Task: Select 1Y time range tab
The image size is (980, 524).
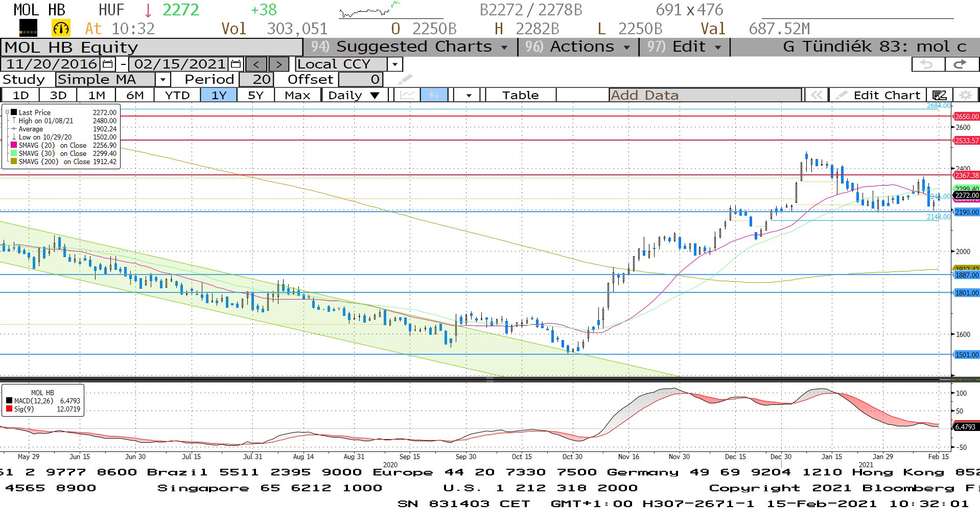Action: coord(219,95)
